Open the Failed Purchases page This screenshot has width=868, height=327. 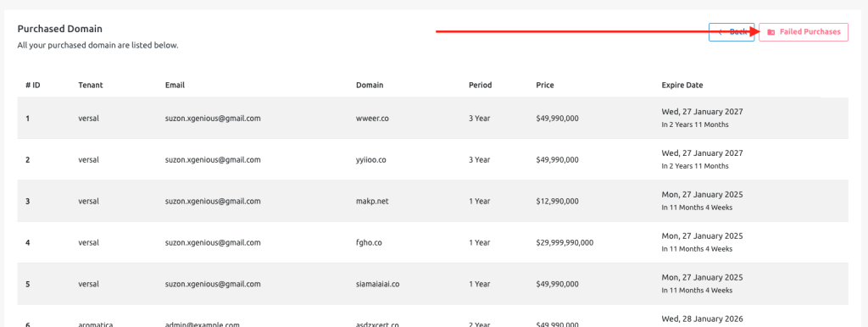click(804, 32)
